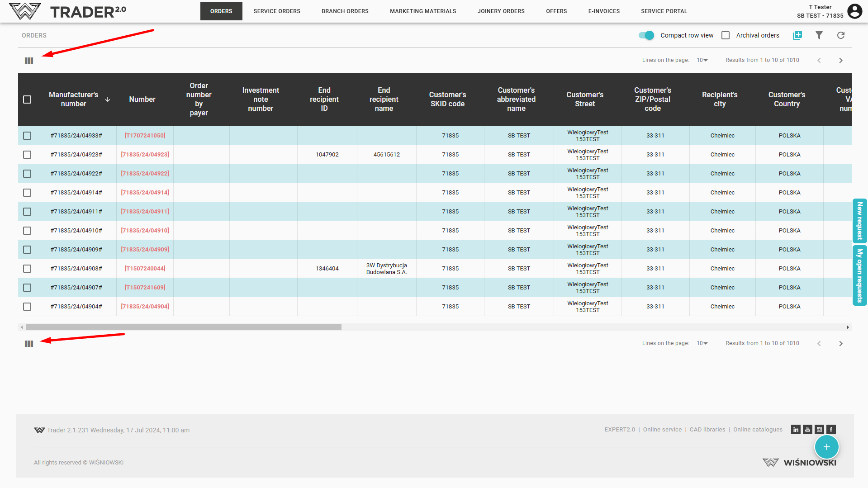Open the E-Invoices menu item
This screenshot has height=488, width=868.
coord(604,11)
